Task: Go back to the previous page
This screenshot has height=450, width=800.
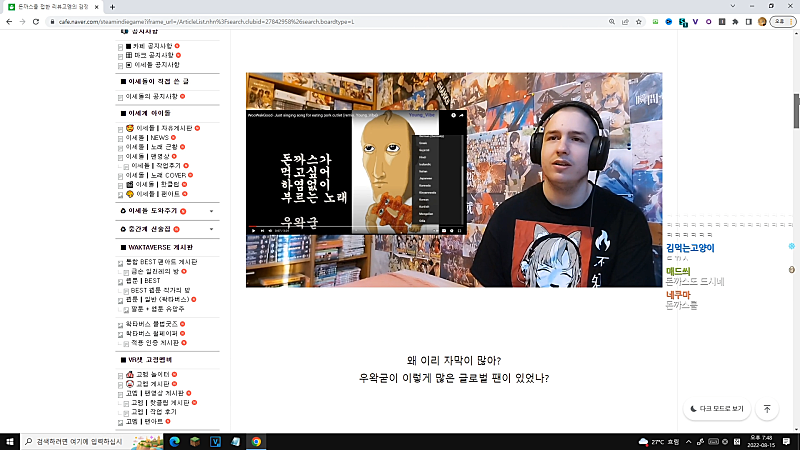Action: (9, 22)
